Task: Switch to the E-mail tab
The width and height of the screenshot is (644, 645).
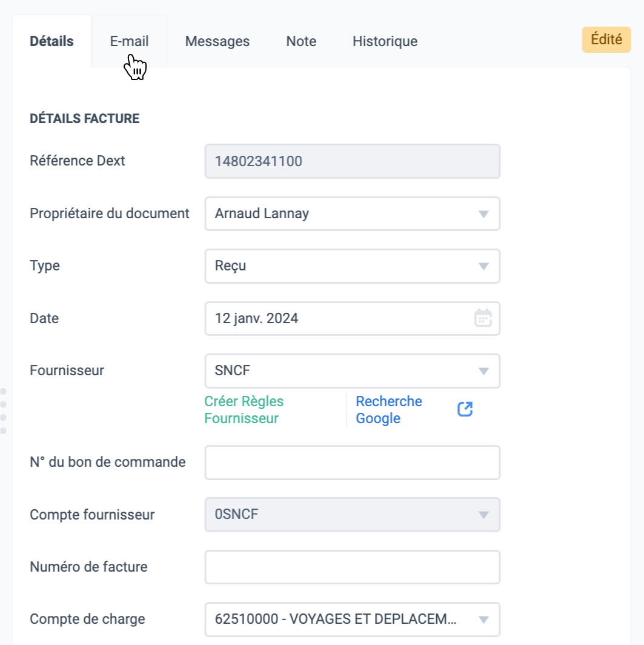Action: pyautogui.click(x=129, y=41)
